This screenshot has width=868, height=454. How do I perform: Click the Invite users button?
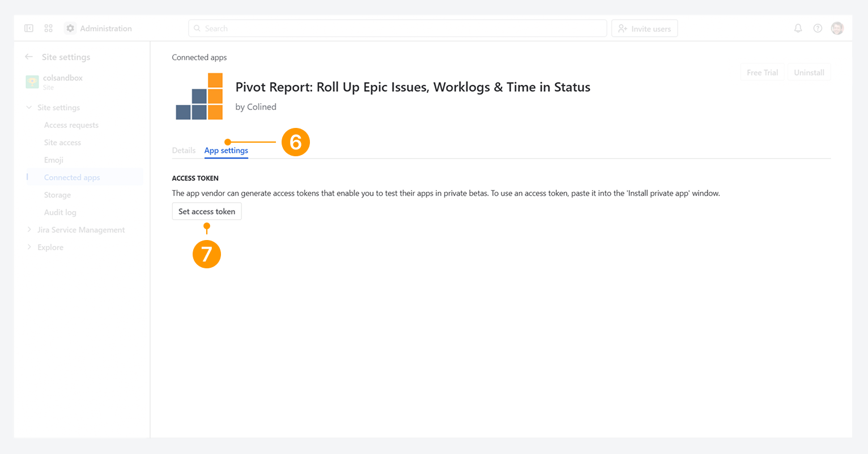(645, 28)
